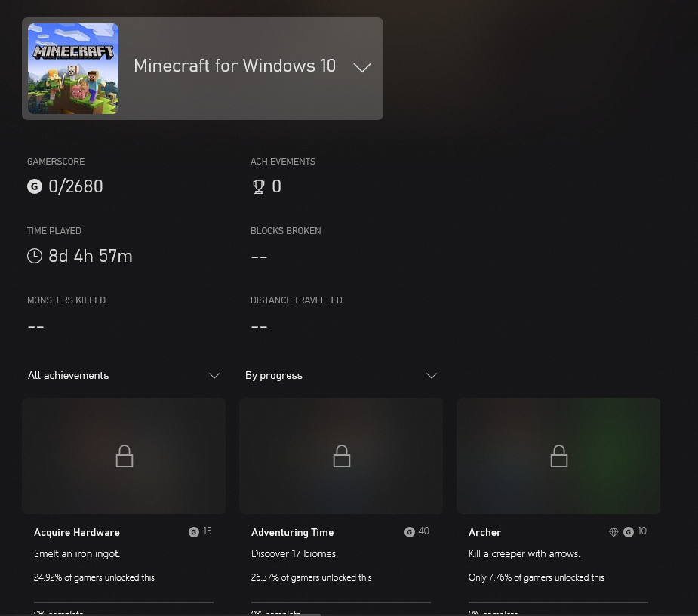
Task: Click the gamerscore icon on Adventuring Time
Action: [x=410, y=531]
